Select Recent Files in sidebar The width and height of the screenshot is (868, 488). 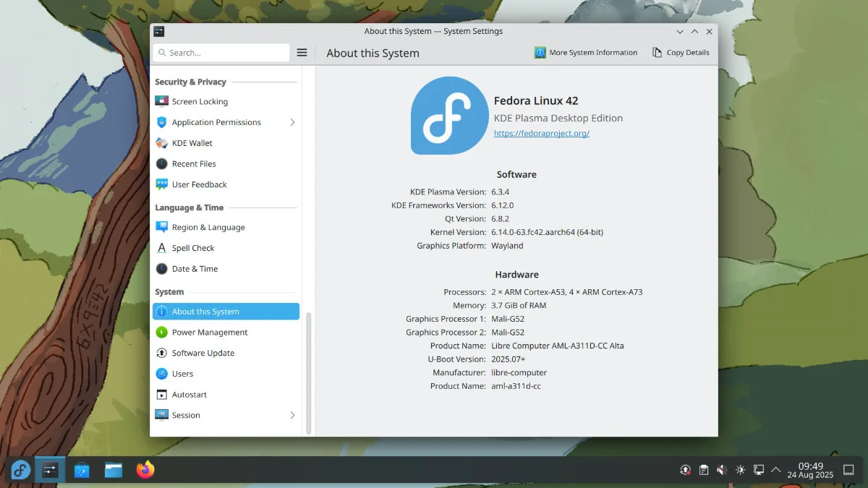194,164
